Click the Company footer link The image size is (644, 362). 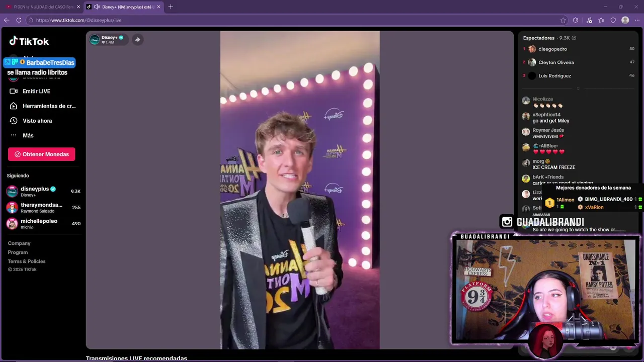click(19, 243)
